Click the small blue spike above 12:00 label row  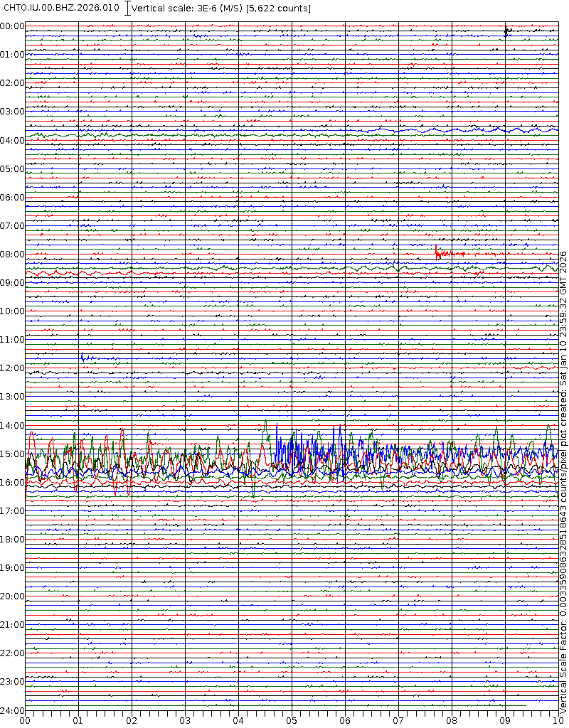[x=83, y=357]
